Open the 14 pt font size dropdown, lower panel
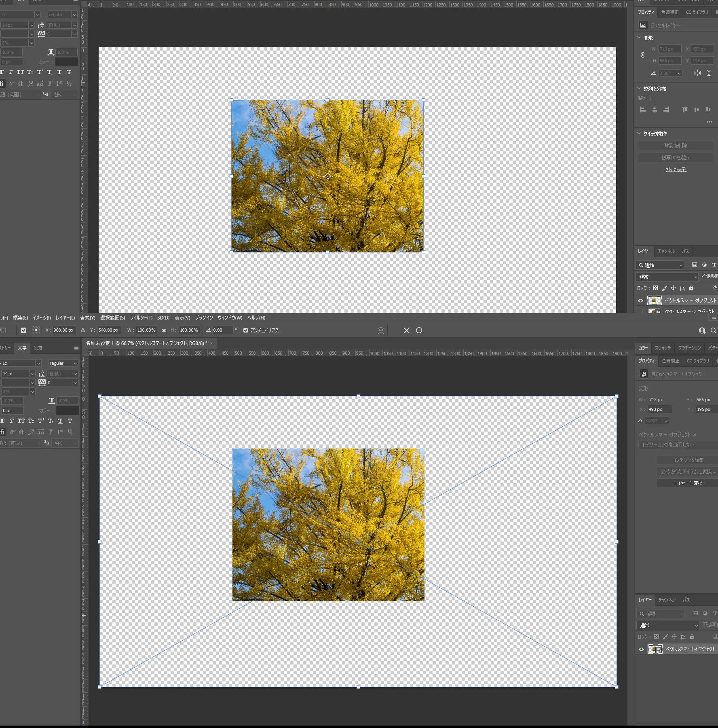This screenshot has width=718, height=728. tap(32, 374)
